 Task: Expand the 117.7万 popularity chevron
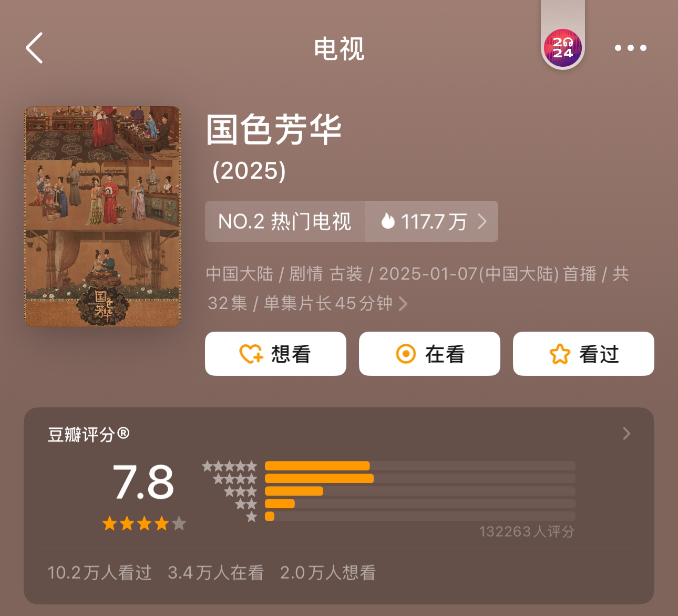[482, 221]
